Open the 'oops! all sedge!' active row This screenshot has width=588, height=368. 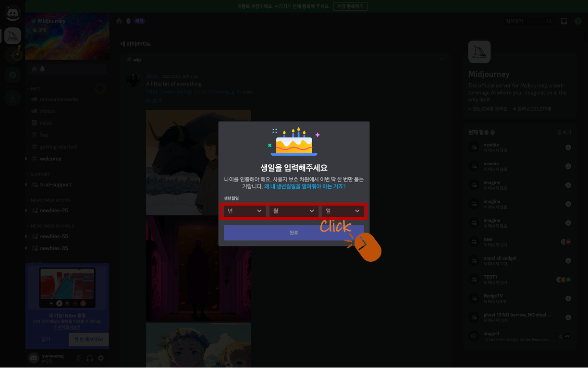pyautogui.click(x=520, y=261)
